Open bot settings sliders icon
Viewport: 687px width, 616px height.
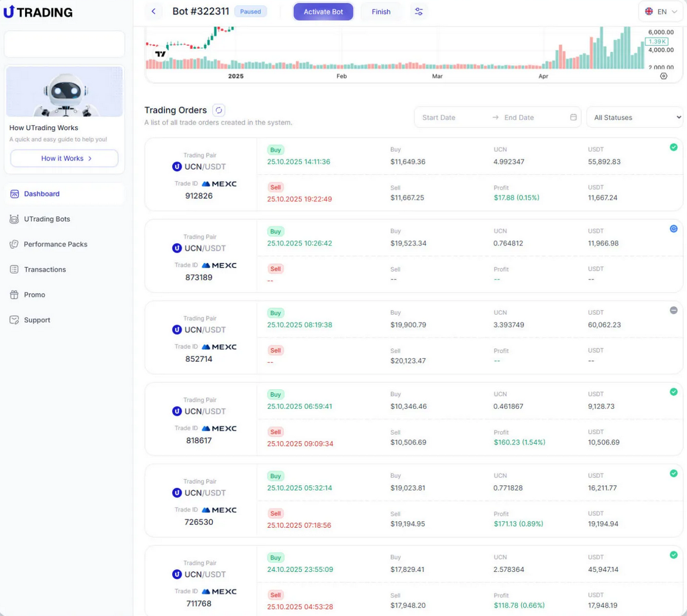[x=418, y=12]
